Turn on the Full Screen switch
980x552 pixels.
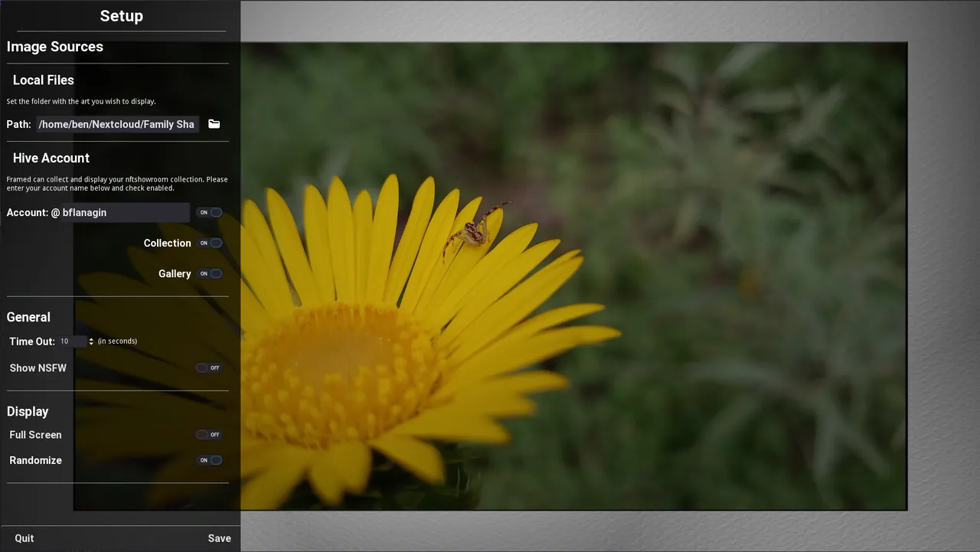[209, 434]
